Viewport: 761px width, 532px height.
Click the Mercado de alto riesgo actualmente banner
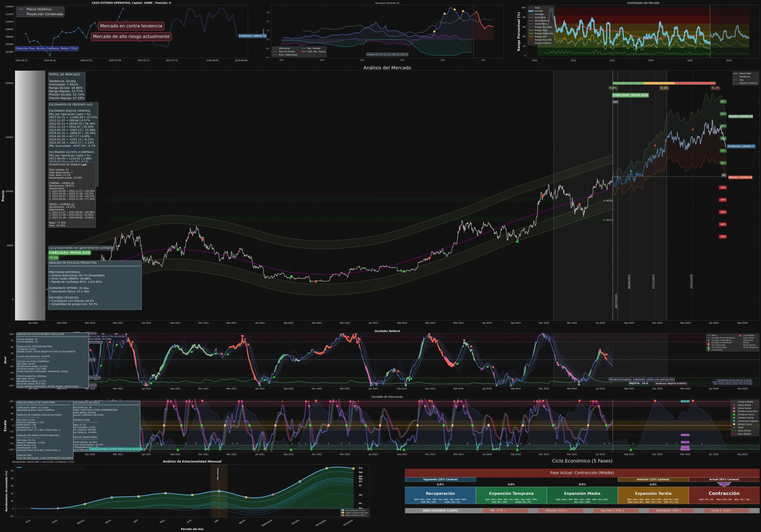tap(131, 37)
